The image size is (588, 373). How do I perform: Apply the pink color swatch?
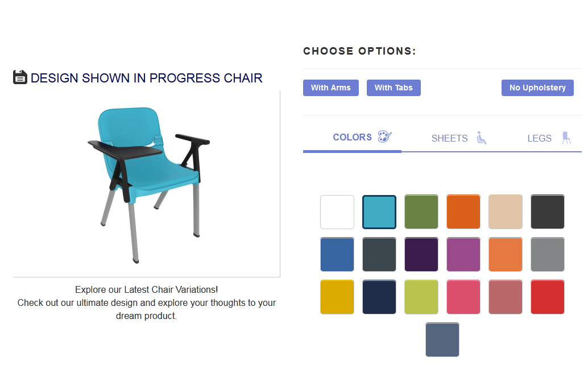tap(463, 297)
